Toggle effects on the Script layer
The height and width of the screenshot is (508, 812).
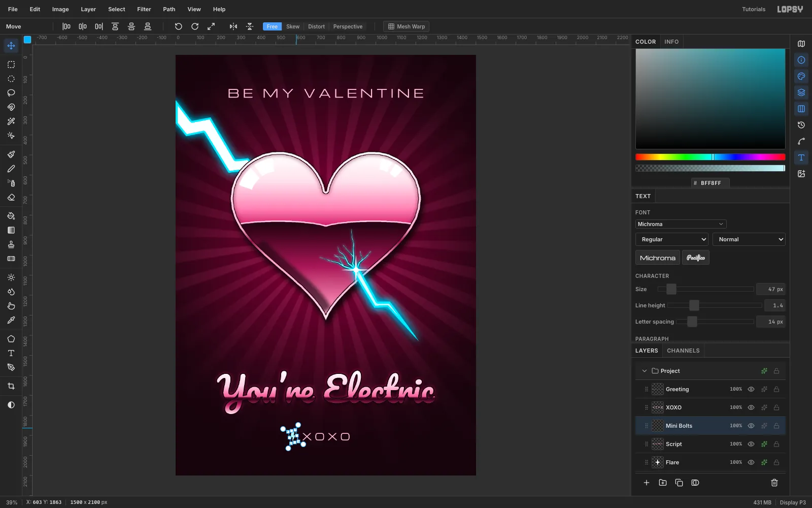(x=764, y=444)
